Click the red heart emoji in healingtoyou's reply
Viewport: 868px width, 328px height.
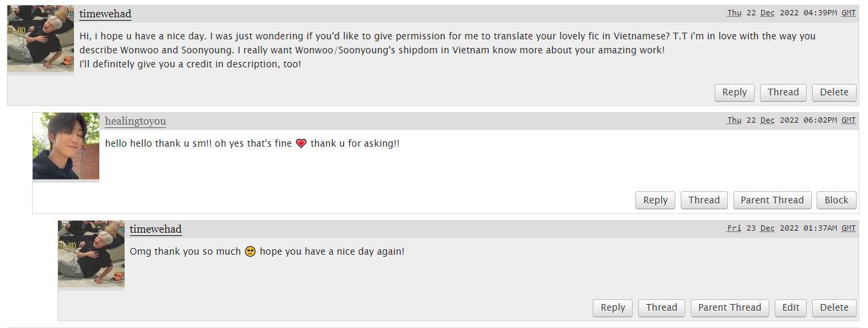pyautogui.click(x=301, y=144)
